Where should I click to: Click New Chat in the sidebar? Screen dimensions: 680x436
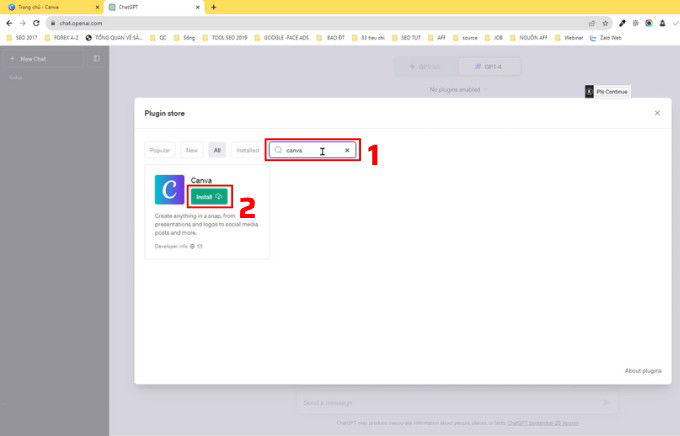[x=42, y=59]
